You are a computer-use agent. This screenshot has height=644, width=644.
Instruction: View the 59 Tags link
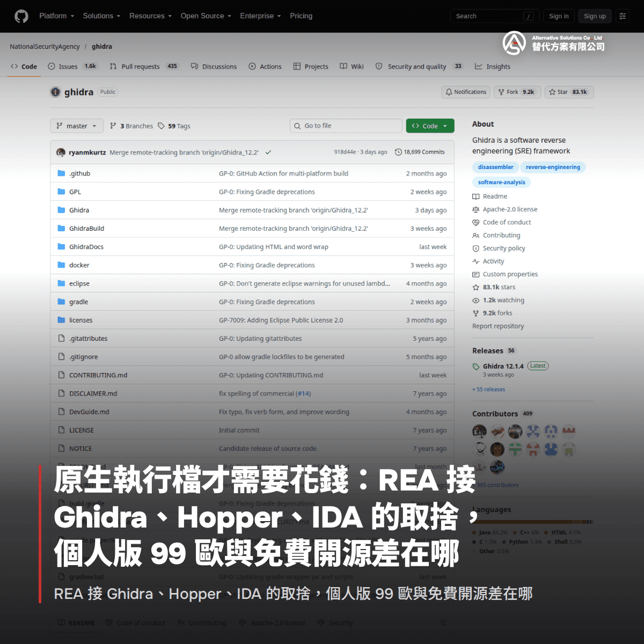174,126
